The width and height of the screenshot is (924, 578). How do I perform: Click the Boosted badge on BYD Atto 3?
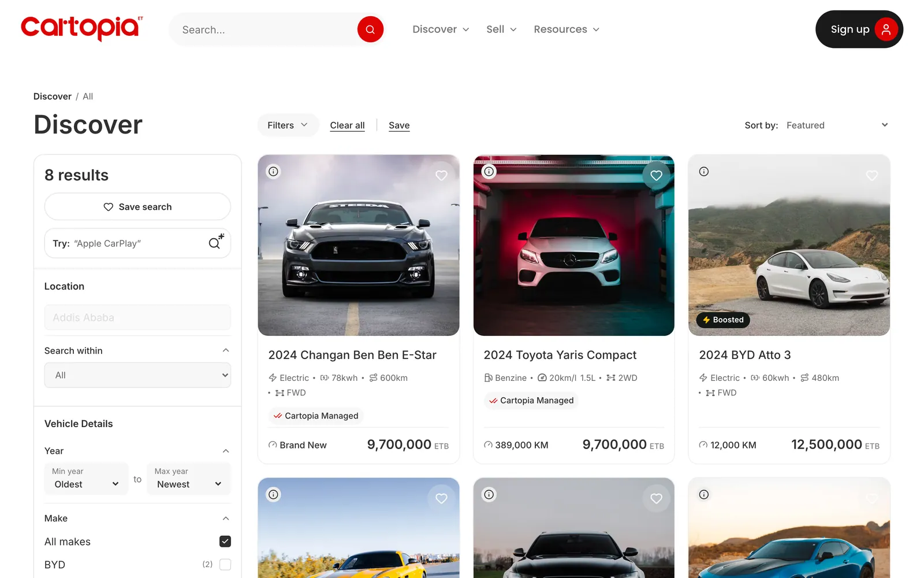(723, 320)
